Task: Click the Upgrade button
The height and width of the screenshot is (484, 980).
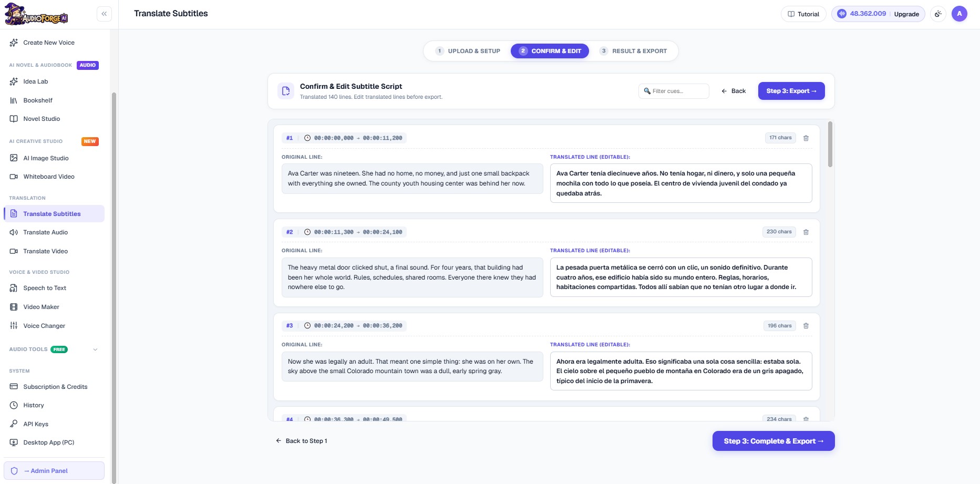Action: (x=906, y=14)
